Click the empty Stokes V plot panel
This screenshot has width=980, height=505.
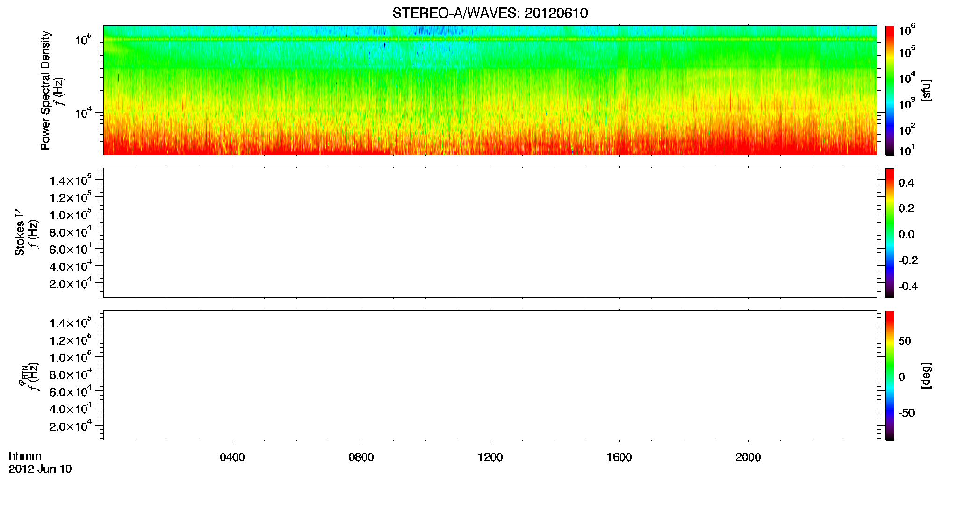pos(490,233)
